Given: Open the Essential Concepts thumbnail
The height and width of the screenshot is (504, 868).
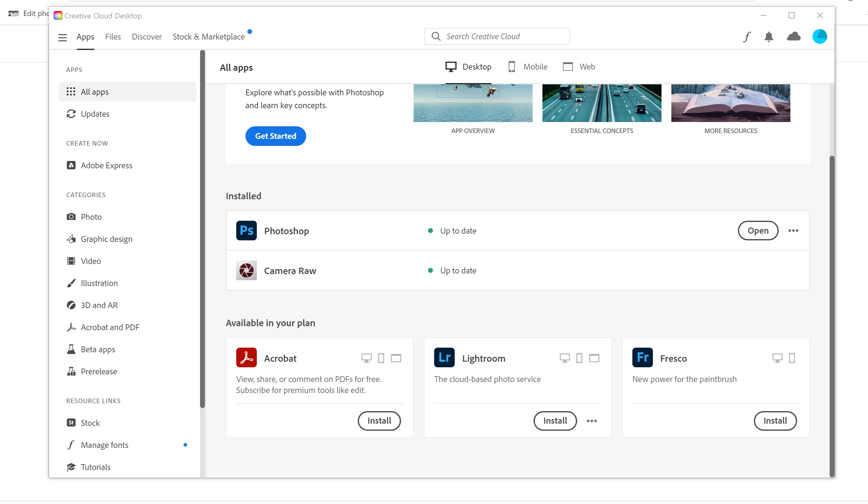Looking at the screenshot, I should (x=602, y=103).
